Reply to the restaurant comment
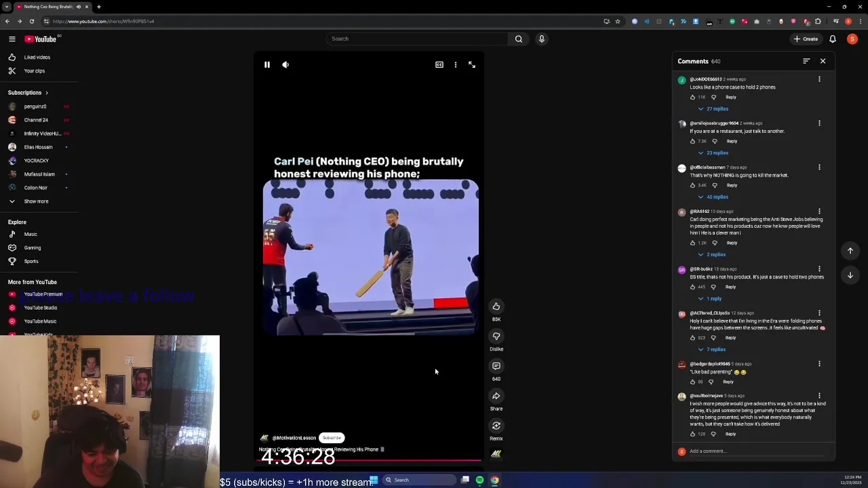868x488 pixels. click(732, 142)
